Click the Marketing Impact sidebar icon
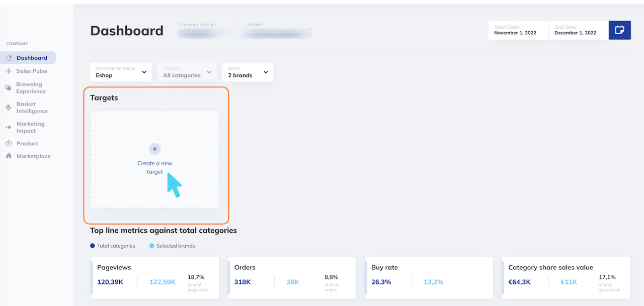 click(x=9, y=128)
